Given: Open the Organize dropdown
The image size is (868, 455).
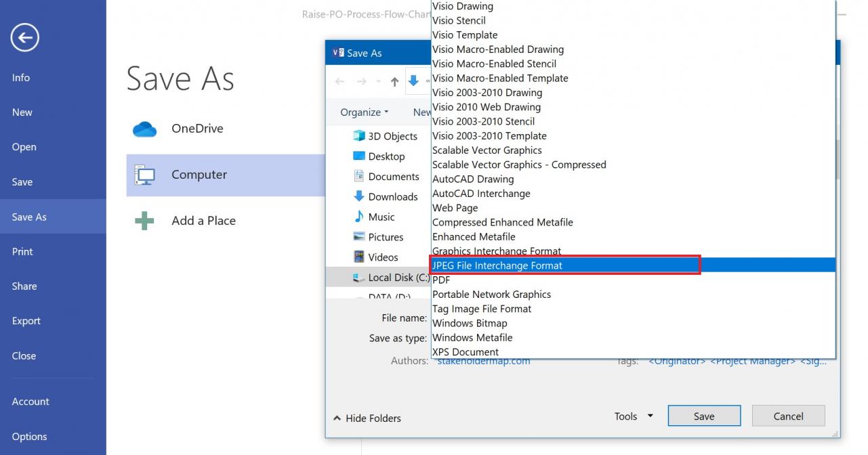Looking at the screenshot, I should [x=361, y=112].
